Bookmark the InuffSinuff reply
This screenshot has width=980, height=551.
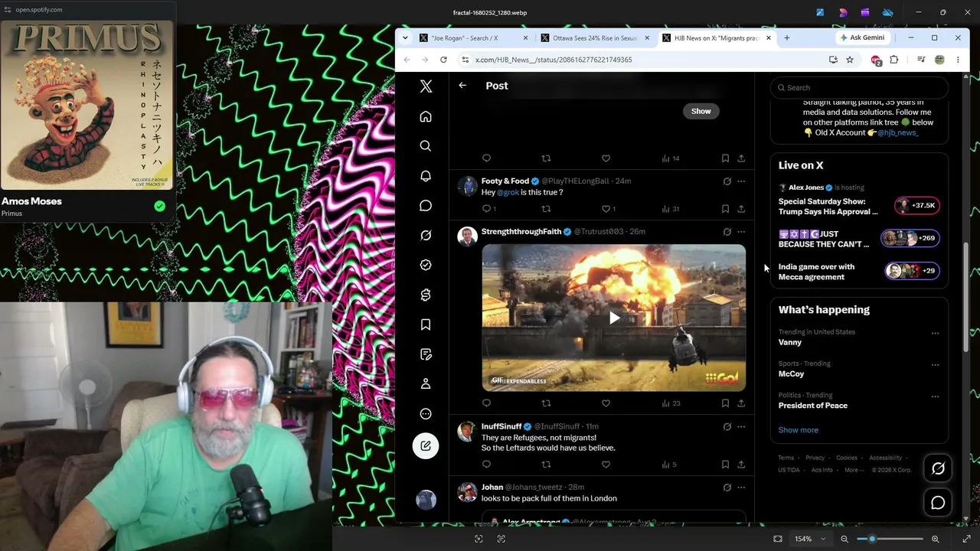pos(725,465)
